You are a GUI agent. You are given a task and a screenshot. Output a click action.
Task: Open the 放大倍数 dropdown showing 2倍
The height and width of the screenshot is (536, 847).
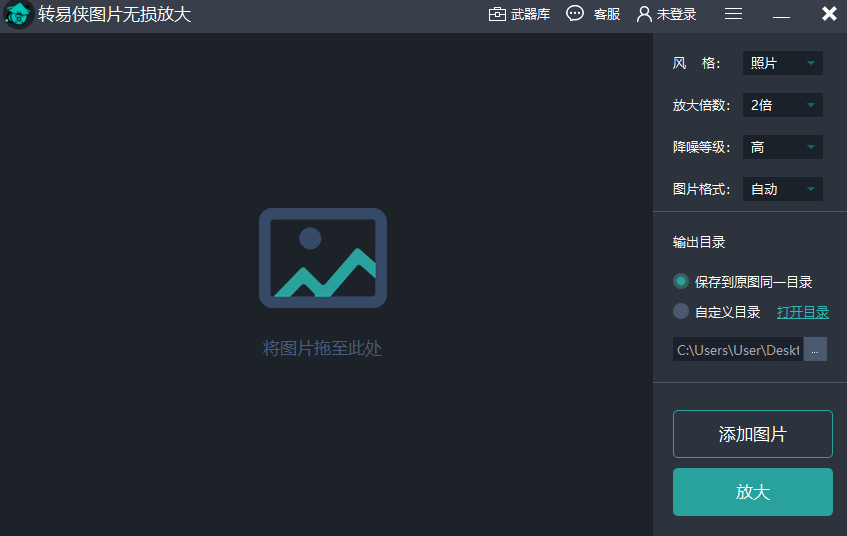click(x=782, y=105)
